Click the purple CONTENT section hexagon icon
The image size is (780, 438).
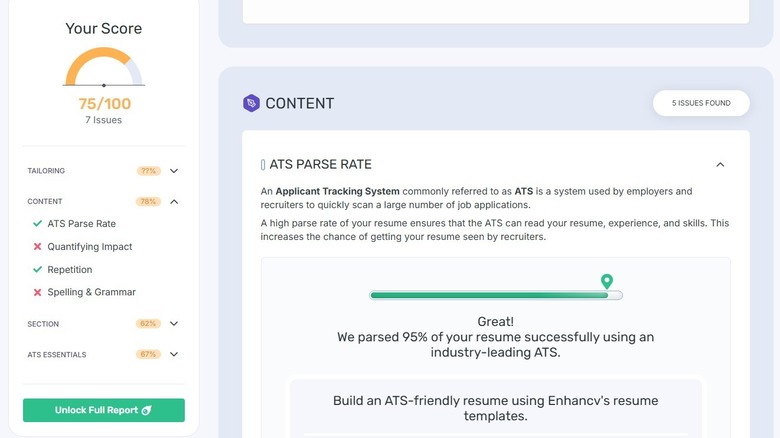[251, 103]
